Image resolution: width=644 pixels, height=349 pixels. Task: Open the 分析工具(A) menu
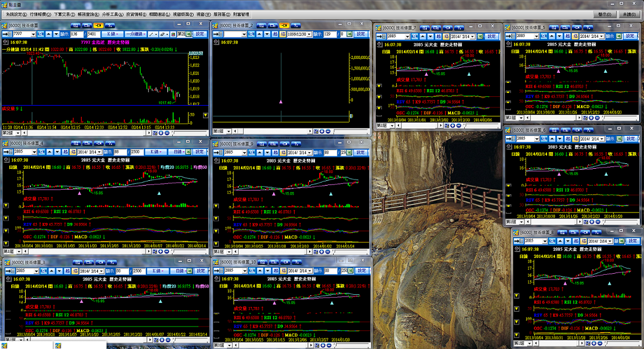113,15
